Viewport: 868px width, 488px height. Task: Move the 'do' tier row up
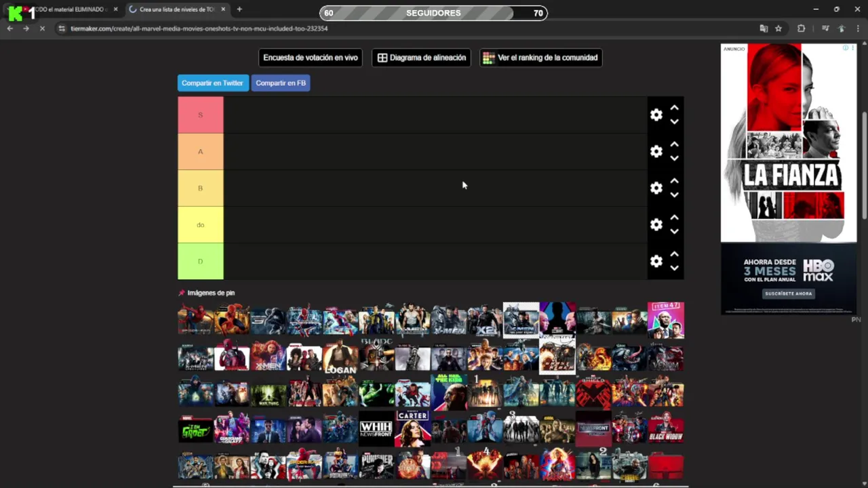(x=674, y=218)
